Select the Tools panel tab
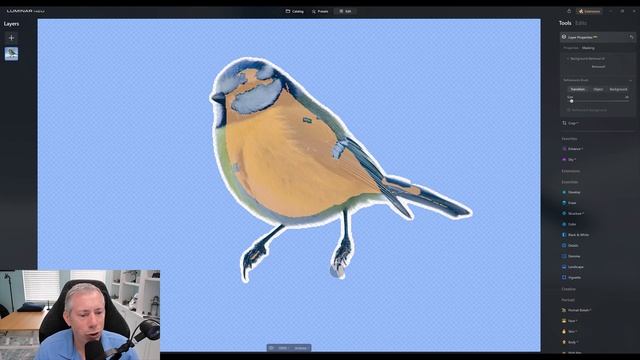The height and width of the screenshot is (360, 640). (565, 23)
